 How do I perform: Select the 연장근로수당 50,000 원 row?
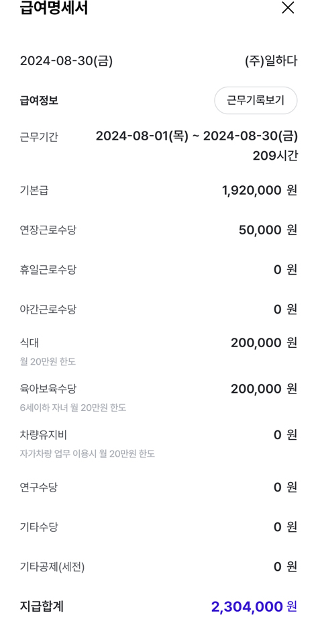159,230
